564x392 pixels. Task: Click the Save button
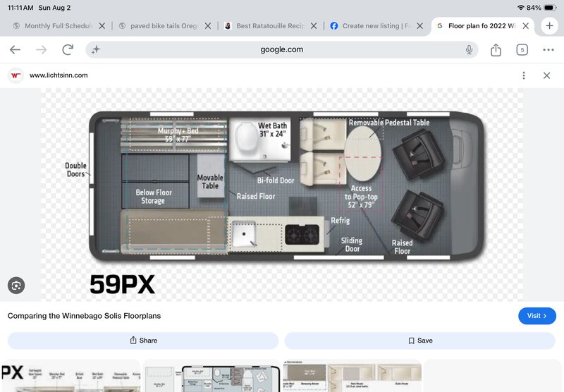pos(420,341)
